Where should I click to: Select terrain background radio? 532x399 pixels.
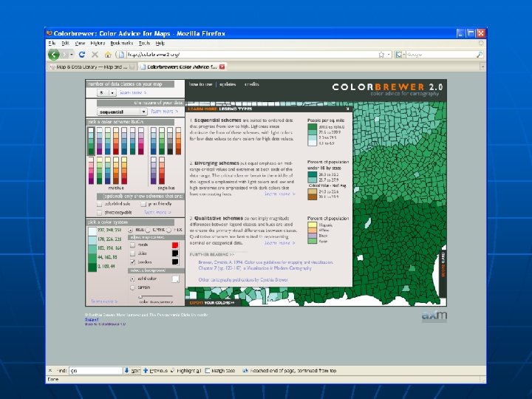[133, 287]
